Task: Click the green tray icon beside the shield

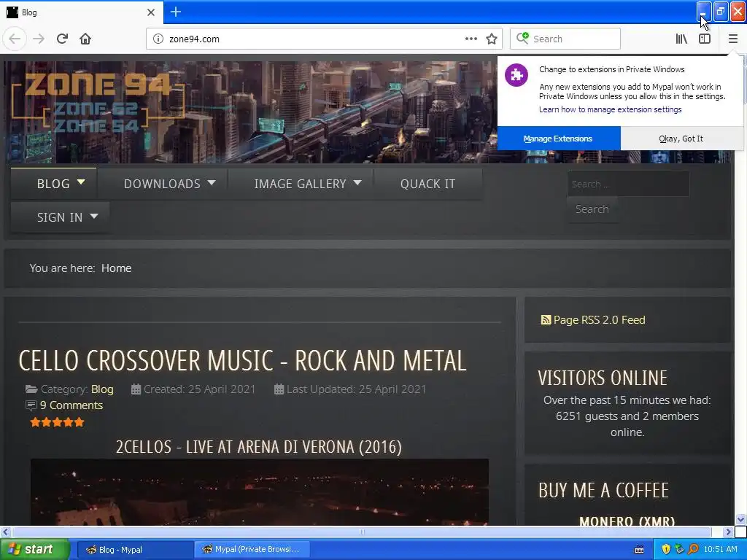Action: click(x=679, y=549)
